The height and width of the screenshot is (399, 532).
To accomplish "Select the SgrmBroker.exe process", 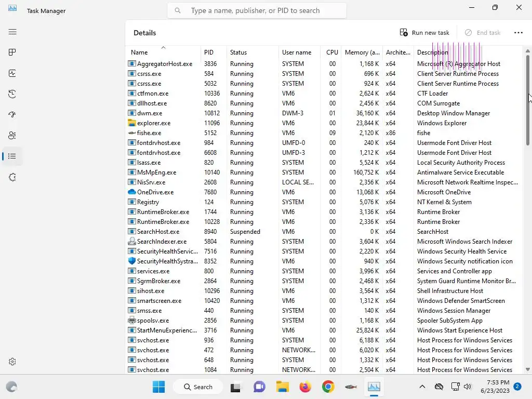I will coord(324,281).
